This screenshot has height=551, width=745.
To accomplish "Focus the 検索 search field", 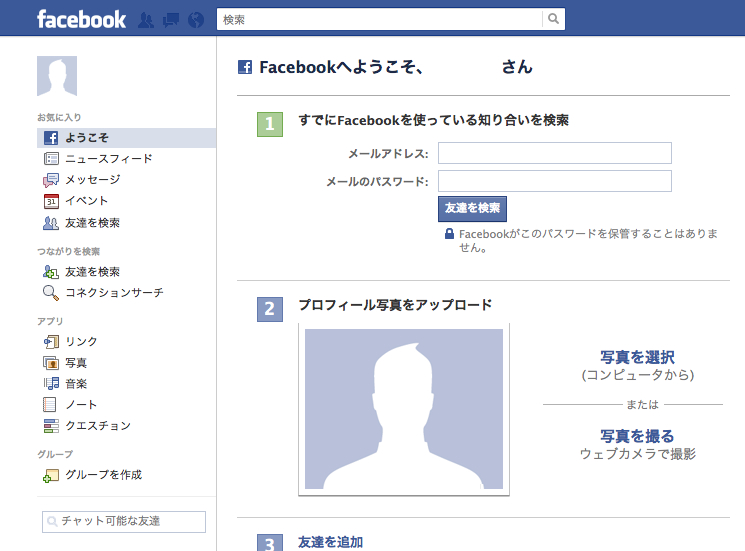I will (x=380, y=19).
